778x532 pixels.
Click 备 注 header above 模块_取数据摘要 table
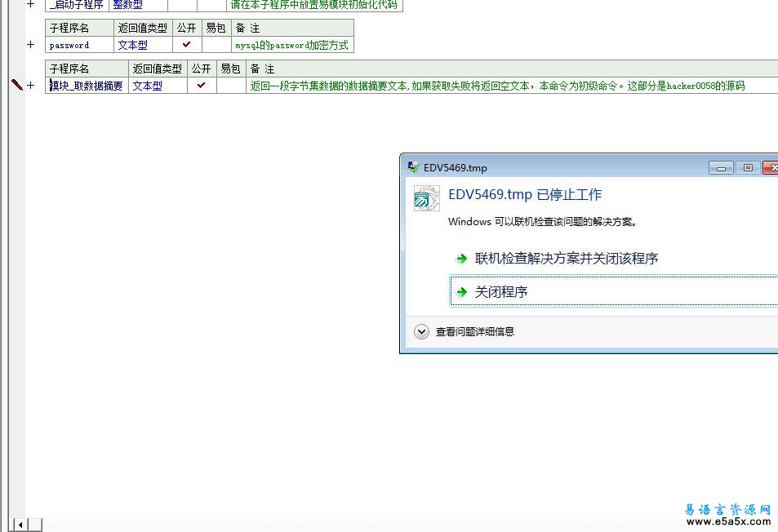pos(262,69)
